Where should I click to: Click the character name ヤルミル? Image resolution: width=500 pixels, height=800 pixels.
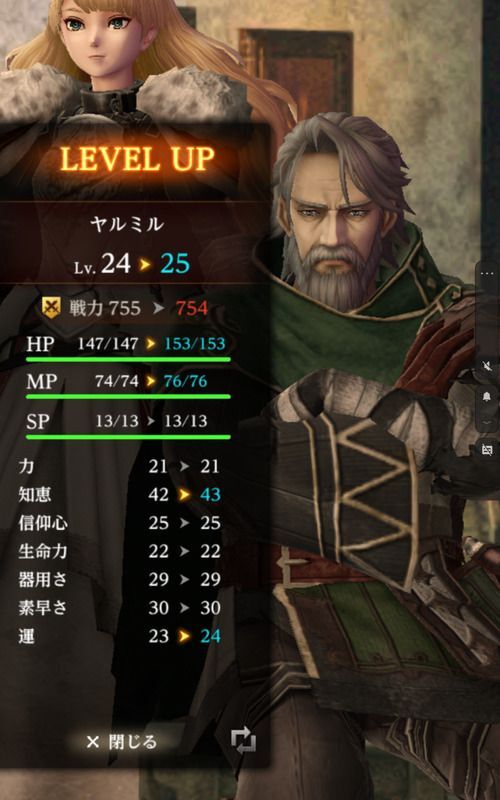click(x=126, y=224)
